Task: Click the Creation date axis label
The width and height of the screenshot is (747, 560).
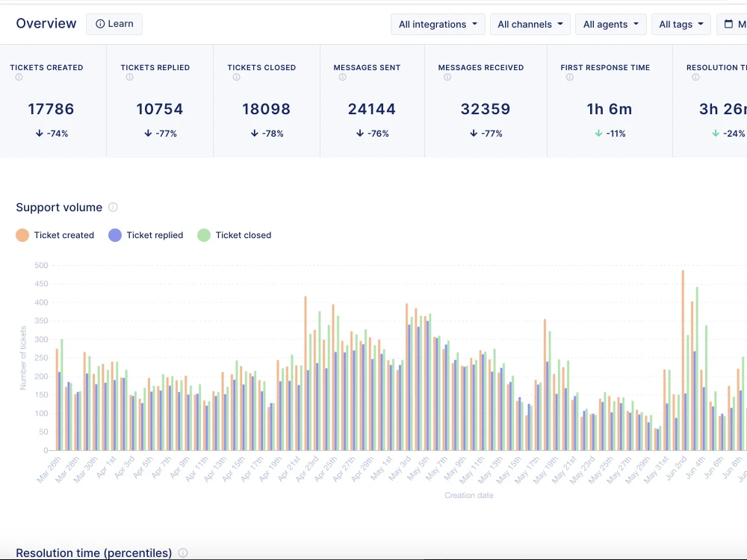Action: click(469, 495)
